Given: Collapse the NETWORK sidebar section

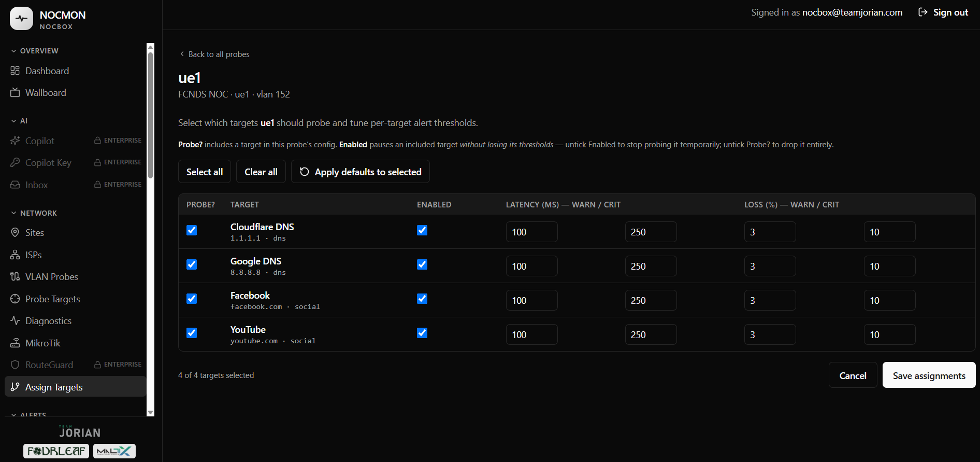Looking at the screenshot, I should (34, 213).
